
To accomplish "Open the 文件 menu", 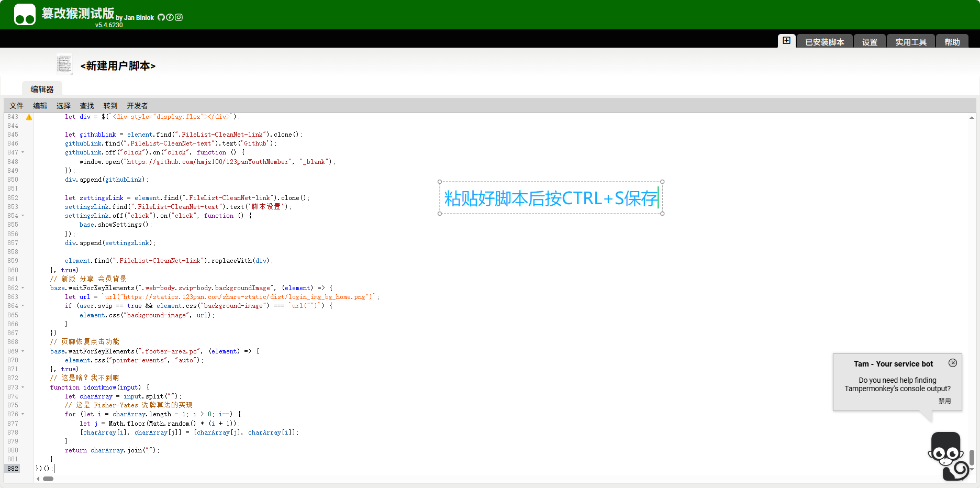I will 16,106.
